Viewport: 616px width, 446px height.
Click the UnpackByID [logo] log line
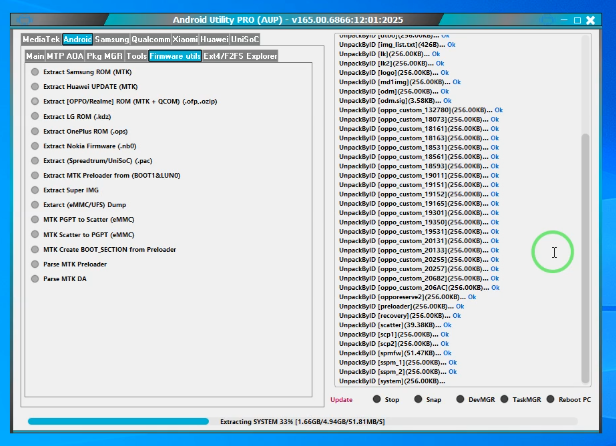394,73
